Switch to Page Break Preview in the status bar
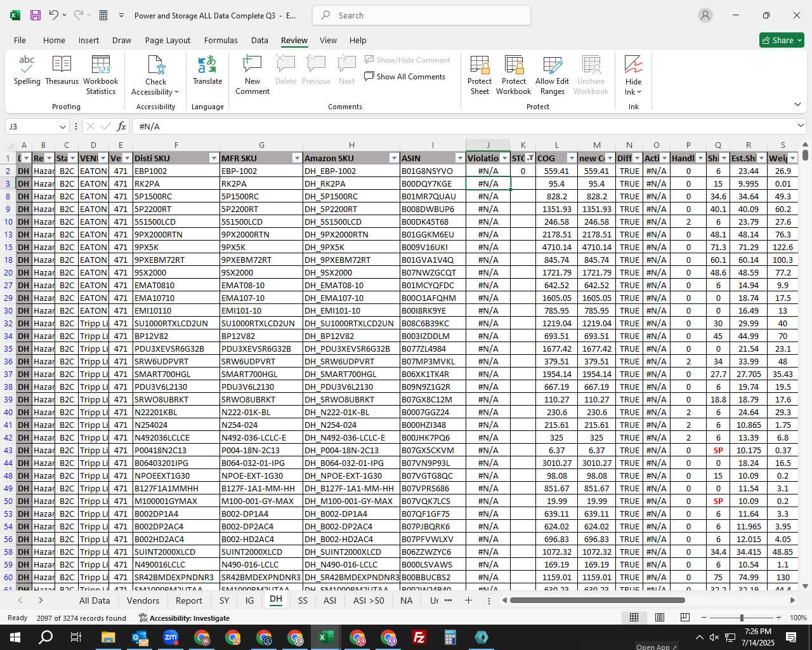Image resolution: width=812 pixels, height=650 pixels. pos(685,618)
